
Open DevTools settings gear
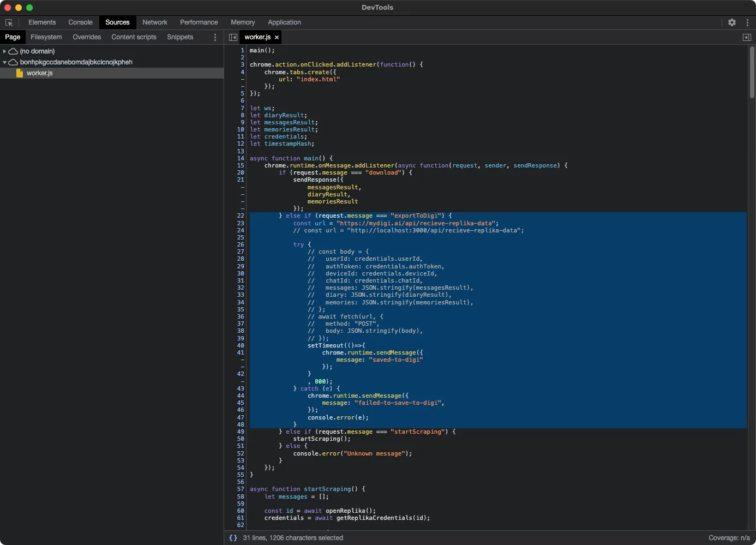tap(732, 22)
